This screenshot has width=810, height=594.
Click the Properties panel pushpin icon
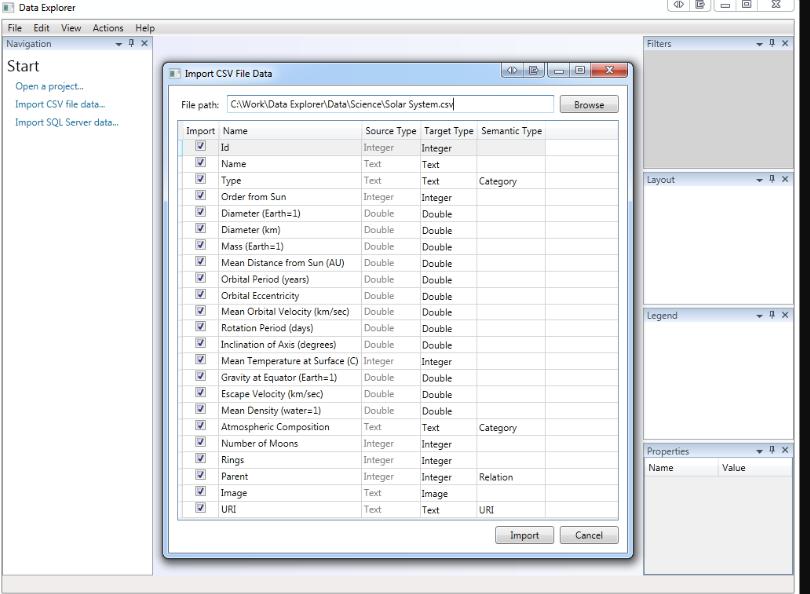[x=772, y=452]
